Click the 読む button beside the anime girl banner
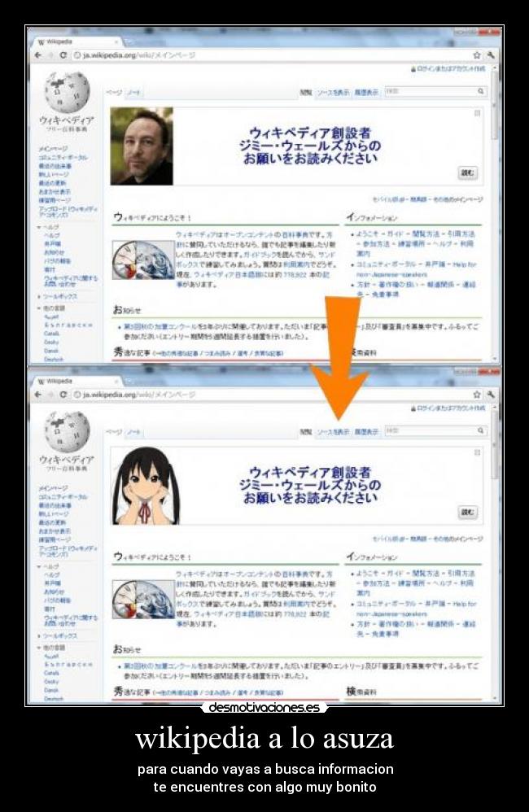The height and width of the screenshot is (812, 529). coord(467,512)
